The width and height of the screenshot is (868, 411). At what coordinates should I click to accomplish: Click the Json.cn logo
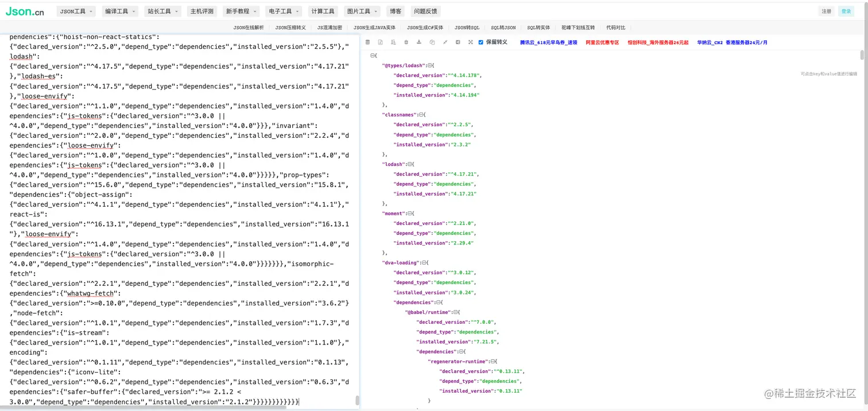(x=25, y=11)
